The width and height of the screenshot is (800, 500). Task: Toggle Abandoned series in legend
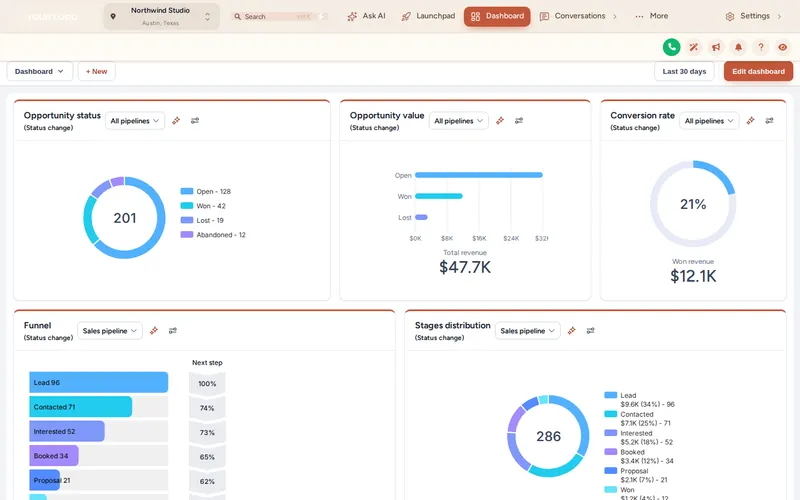coord(213,235)
